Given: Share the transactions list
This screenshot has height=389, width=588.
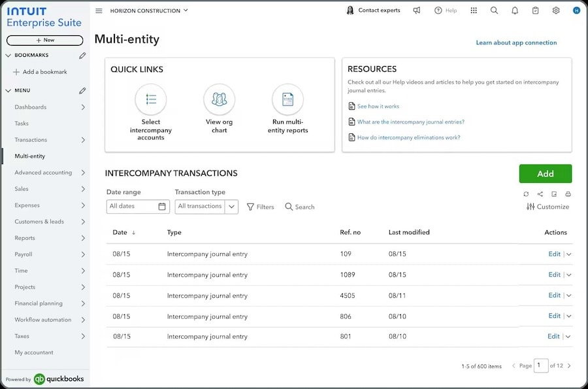Looking at the screenshot, I should (540, 194).
